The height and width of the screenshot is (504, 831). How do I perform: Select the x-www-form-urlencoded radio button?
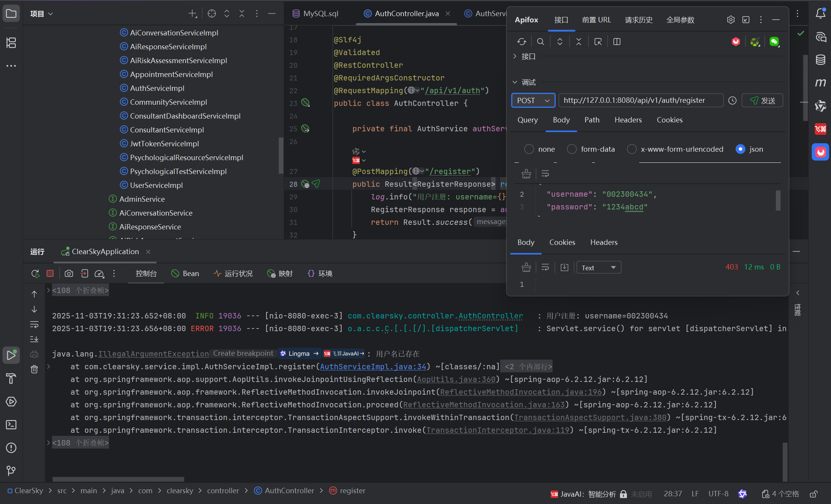pyautogui.click(x=632, y=149)
